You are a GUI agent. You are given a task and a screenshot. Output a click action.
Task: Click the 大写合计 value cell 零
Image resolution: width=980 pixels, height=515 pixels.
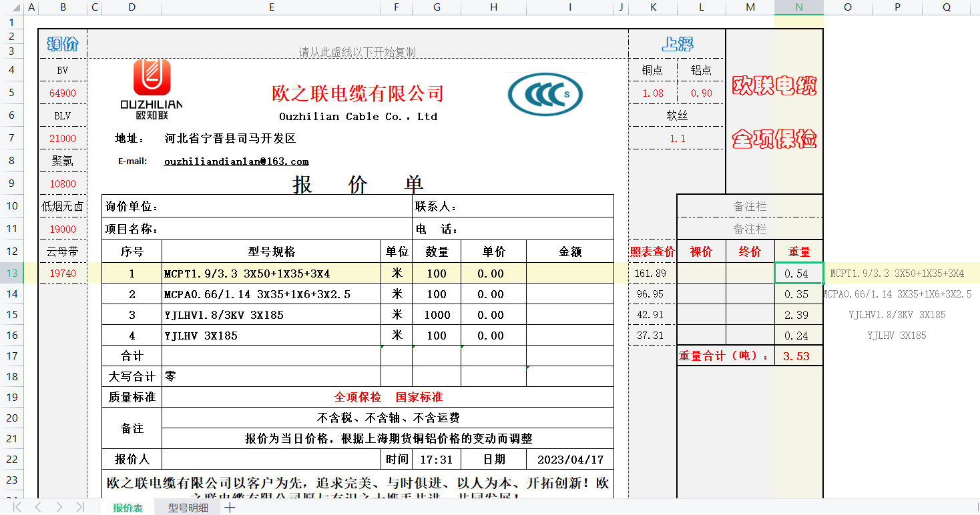tap(271, 376)
